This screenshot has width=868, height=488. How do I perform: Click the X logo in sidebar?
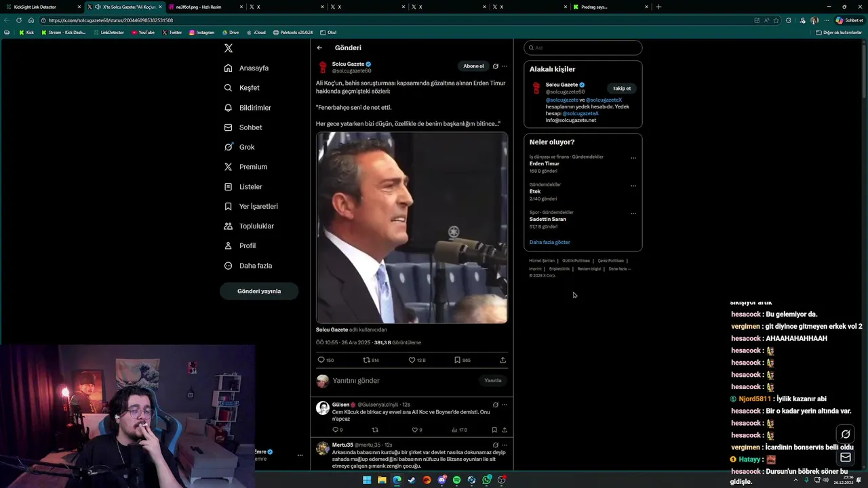tap(229, 48)
